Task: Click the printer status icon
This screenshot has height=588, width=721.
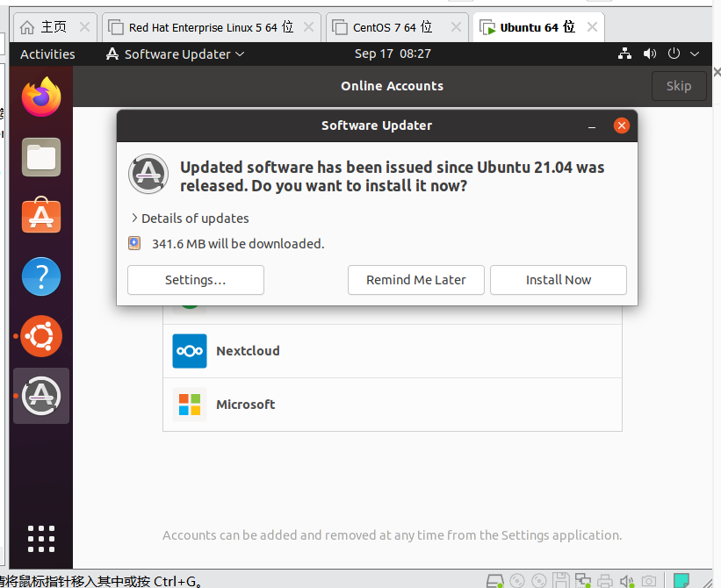Action: (x=605, y=581)
